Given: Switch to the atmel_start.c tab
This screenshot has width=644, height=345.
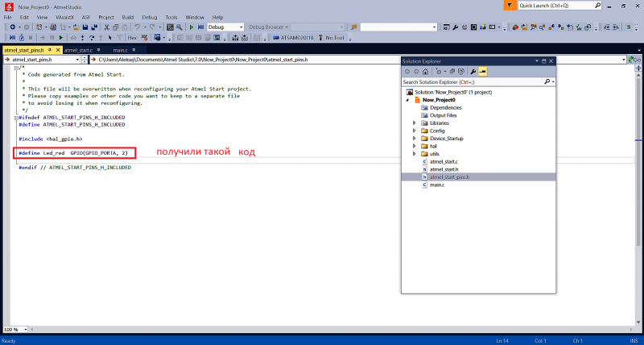Looking at the screenshot, I should pyautogui.click(x=78, y=50).
